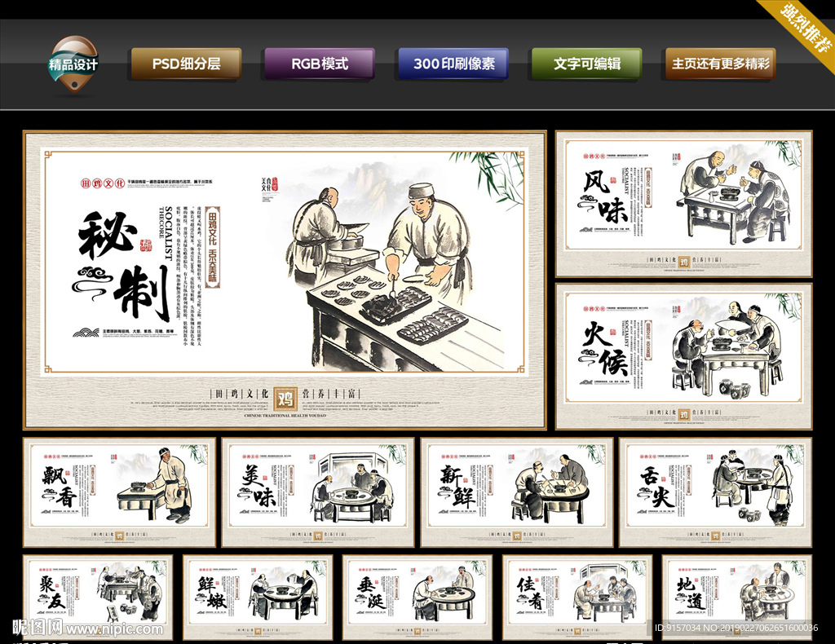Open the 美味 poster thumbnail
The image size is (835, 644).
[318, 492]
